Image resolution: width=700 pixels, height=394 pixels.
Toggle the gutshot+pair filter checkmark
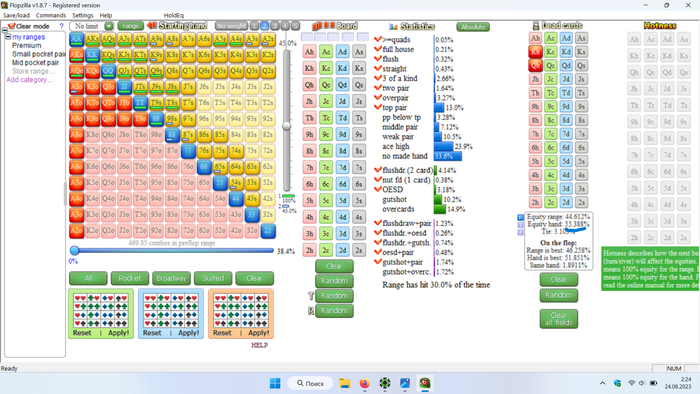(x=378, y=262)
